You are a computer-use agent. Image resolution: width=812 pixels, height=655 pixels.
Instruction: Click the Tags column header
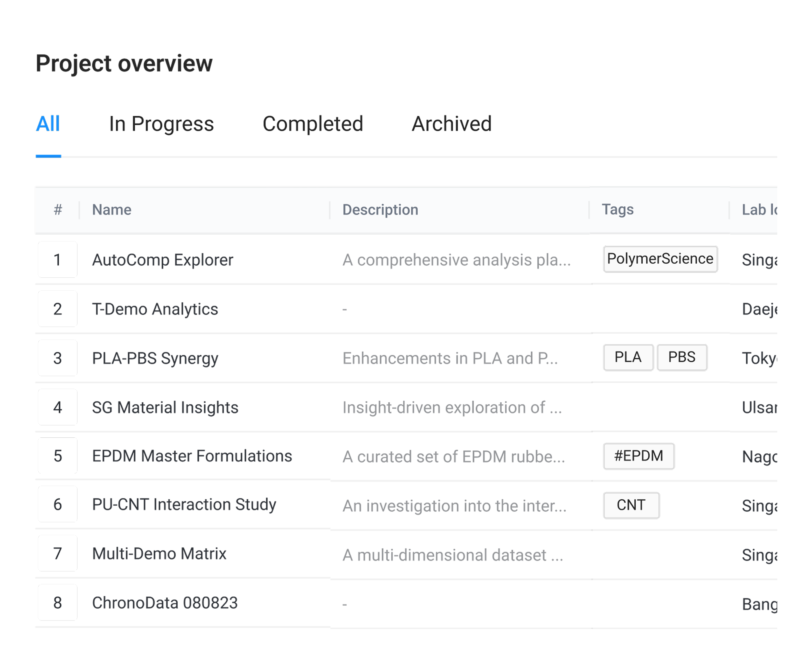[617, 209]
